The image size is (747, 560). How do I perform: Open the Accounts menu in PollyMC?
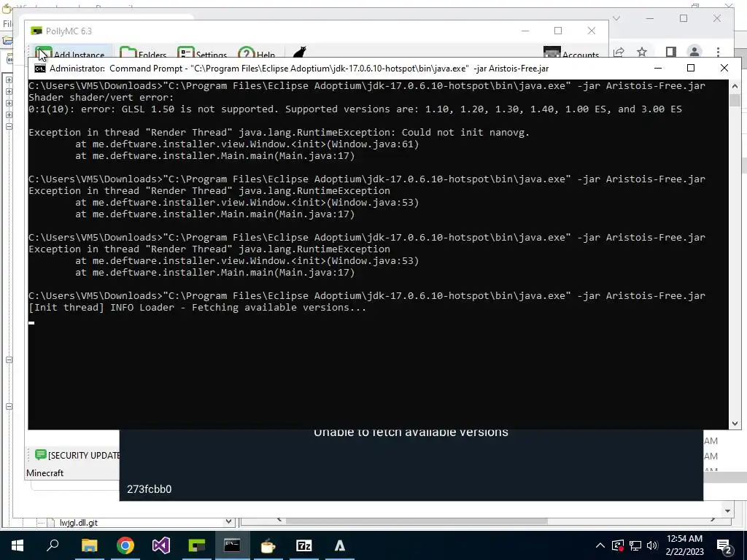pyautogui.click(x=571, y=52)
